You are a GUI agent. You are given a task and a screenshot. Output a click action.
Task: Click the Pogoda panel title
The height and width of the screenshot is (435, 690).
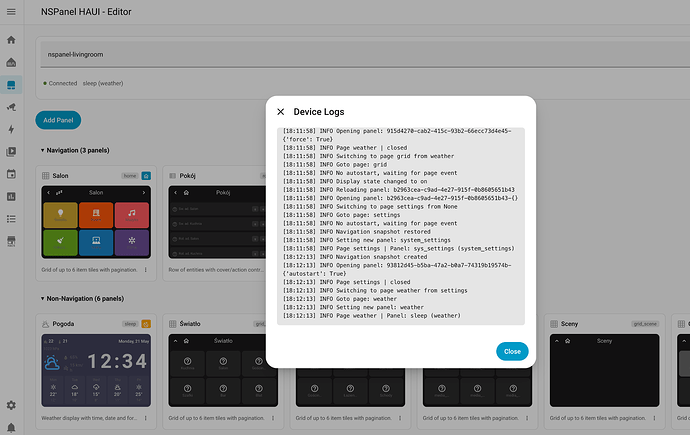coord(63,324)
